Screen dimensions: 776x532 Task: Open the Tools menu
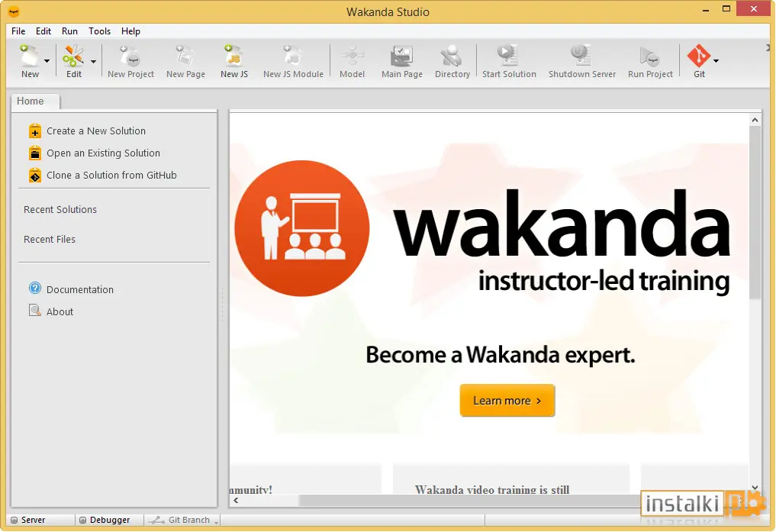coord(99,31)
